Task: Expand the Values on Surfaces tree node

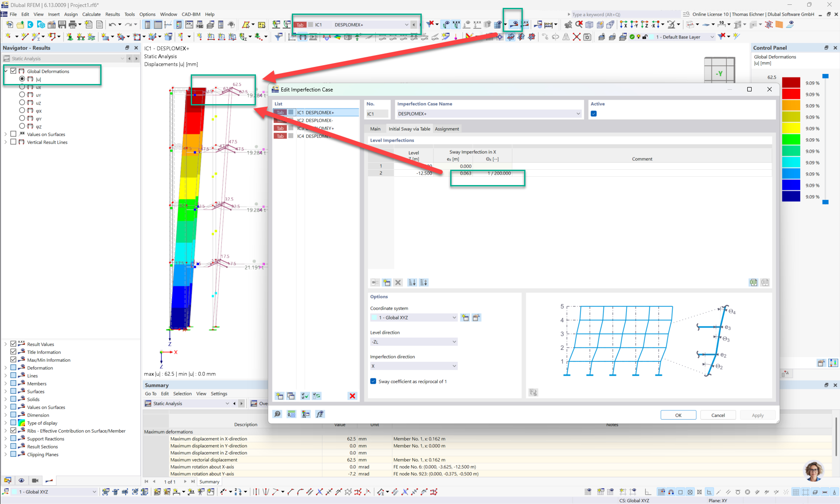Action: click(6, 134)
